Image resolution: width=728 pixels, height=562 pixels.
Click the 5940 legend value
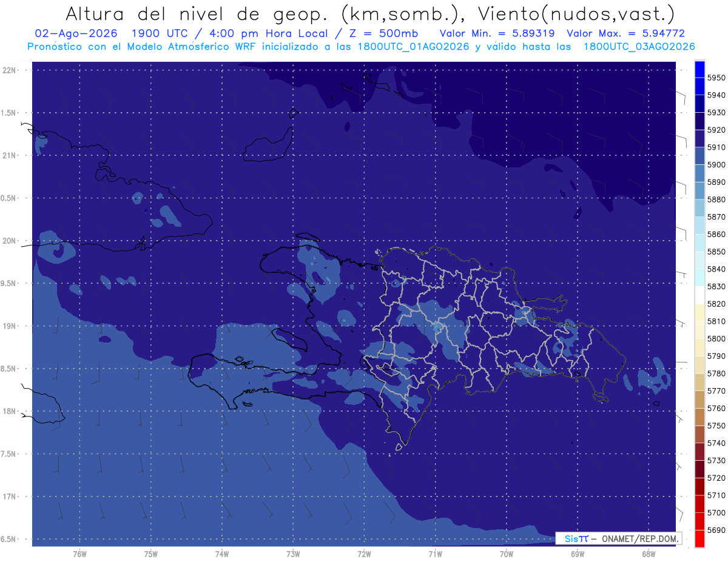[716, 95]
